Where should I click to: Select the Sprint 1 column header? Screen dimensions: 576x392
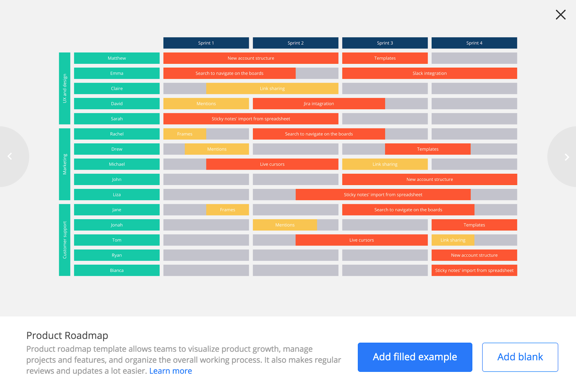pyautogui.click(x=206, y=42)
